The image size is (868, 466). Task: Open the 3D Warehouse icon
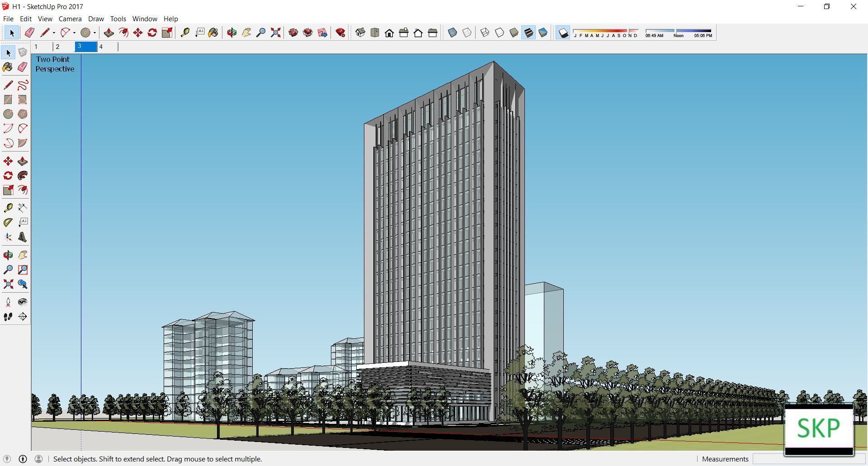pos(293,33)
